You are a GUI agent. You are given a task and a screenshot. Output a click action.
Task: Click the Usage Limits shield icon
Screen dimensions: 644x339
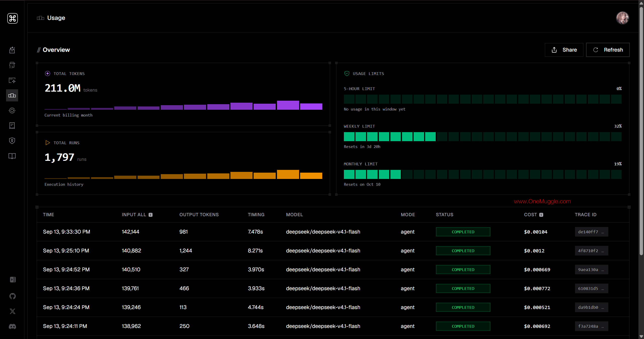click(347, 73)
